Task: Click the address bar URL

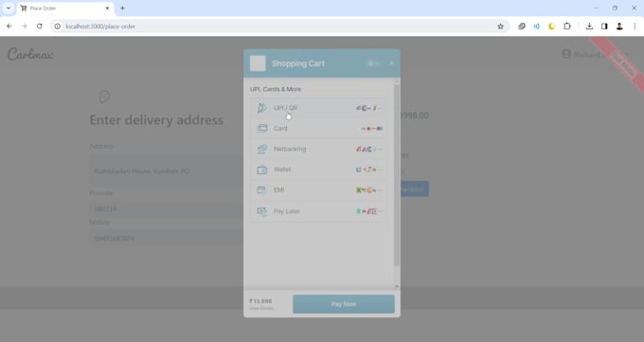Action: coord(100,27)
